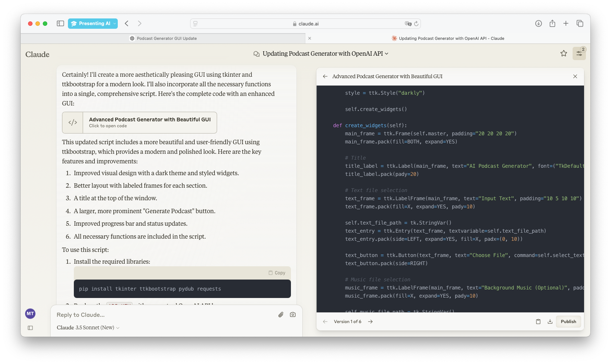Toggle Safari sidebar panel

tap(61, 24)
